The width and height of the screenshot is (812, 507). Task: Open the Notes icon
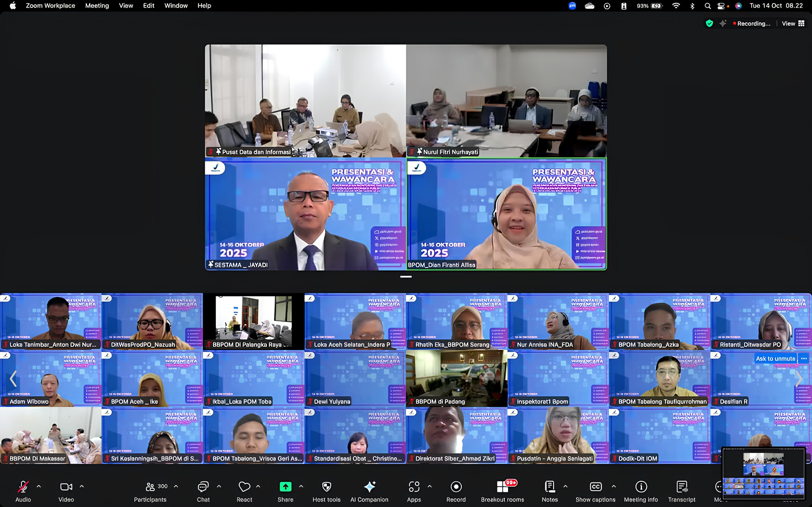coord(550,486)
